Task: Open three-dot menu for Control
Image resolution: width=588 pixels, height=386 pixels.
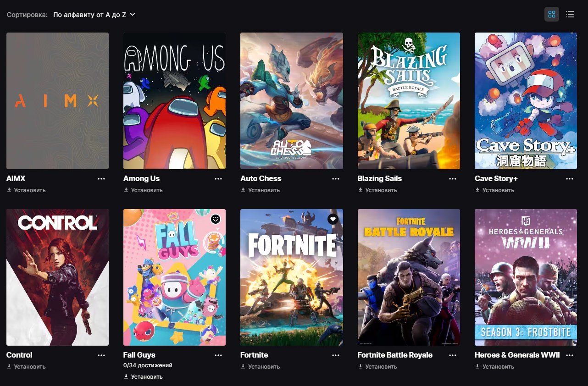Action: click(101, 355)
